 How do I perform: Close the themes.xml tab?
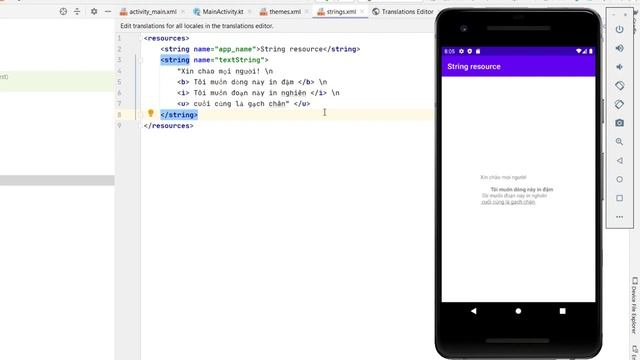pyautogui.click(x=307, y=12)
